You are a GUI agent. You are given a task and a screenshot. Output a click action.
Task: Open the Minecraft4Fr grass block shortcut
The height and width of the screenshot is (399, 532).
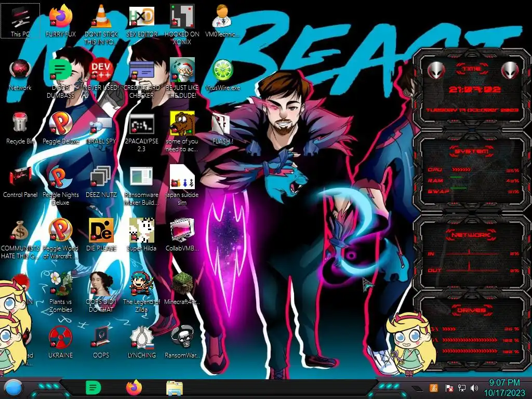pos(182,289)
